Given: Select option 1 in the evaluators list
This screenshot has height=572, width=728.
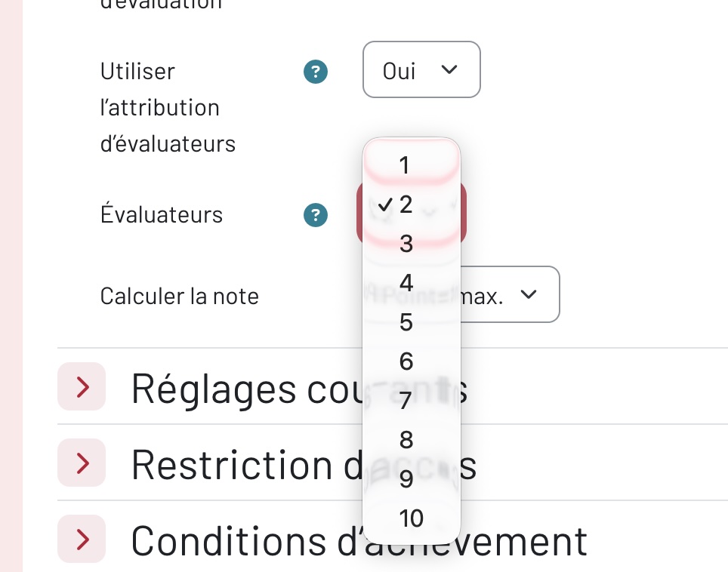Looking at the screenshot, I should [x=405, y=165].
